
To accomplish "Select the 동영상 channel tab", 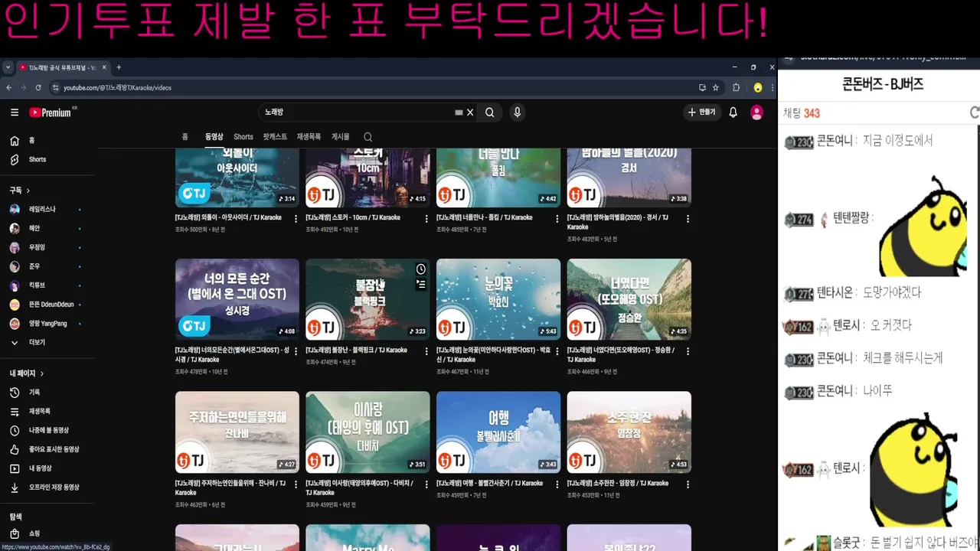I will tap(214, 137).
